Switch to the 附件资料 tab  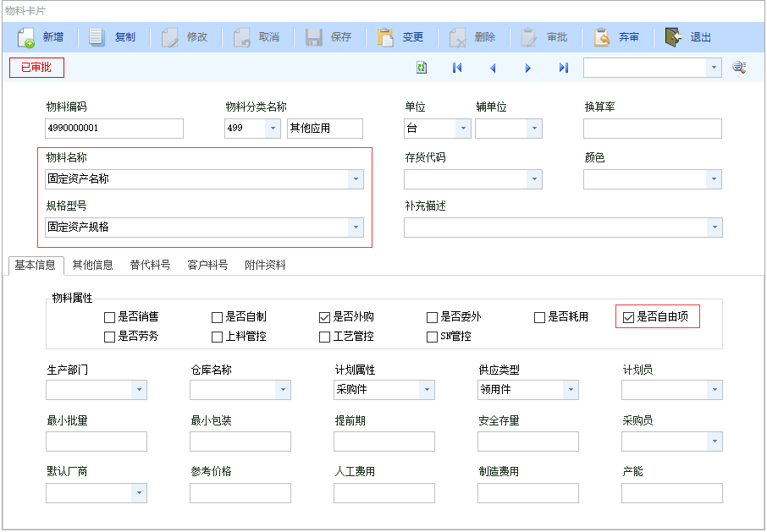(x=265, y=266)
